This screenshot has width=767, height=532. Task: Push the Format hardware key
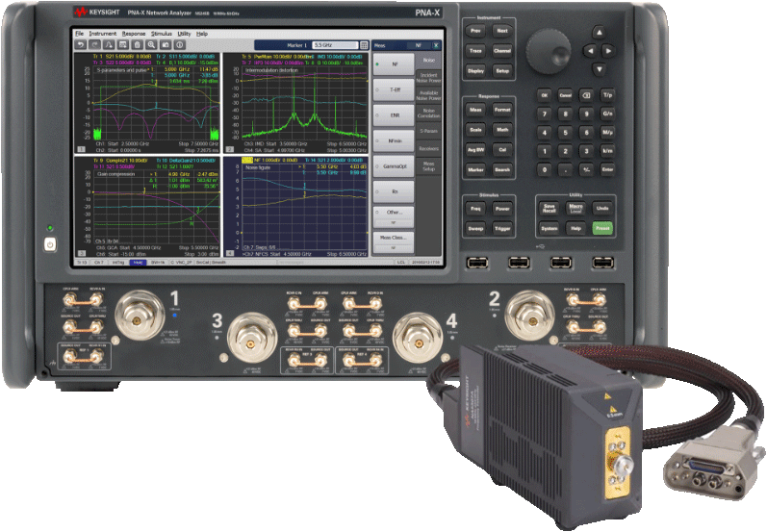502,110
